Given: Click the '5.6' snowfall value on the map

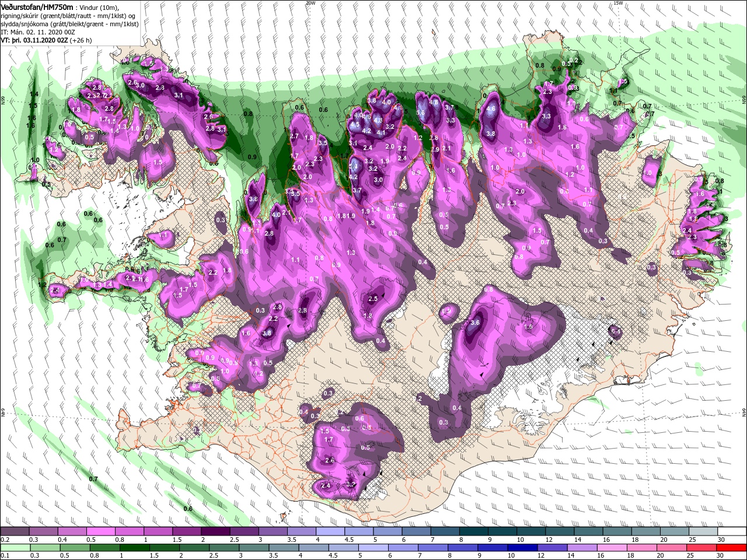Looking at the screenshot, I should pyautogui.click(x=420, y=113).
